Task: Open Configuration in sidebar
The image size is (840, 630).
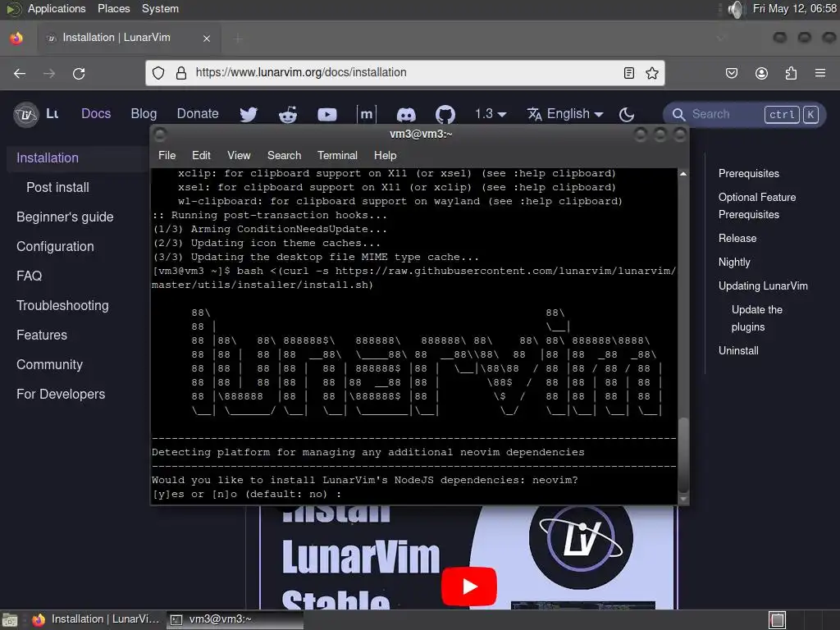Action: [55, 246]
